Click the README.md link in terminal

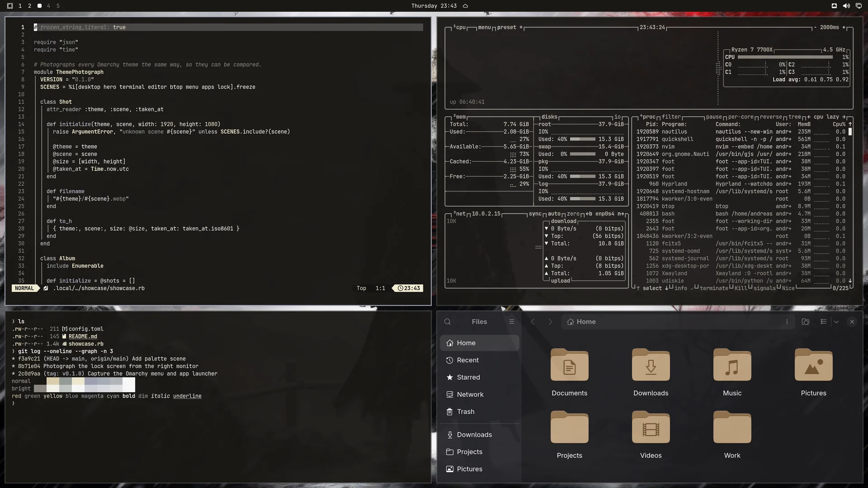tap(83, 337)
